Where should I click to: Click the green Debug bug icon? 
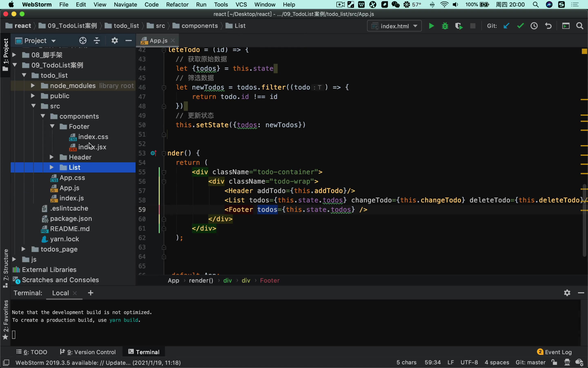click(x=445, y=26)
